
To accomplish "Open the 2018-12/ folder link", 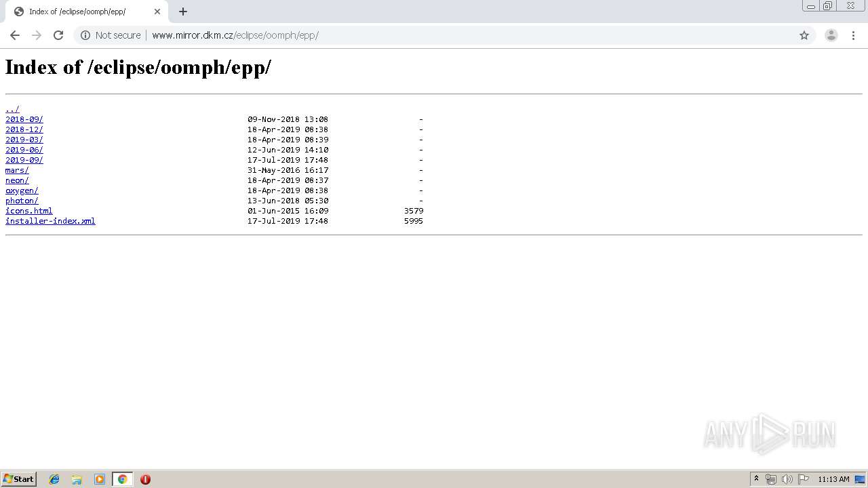I will (24, 129).
